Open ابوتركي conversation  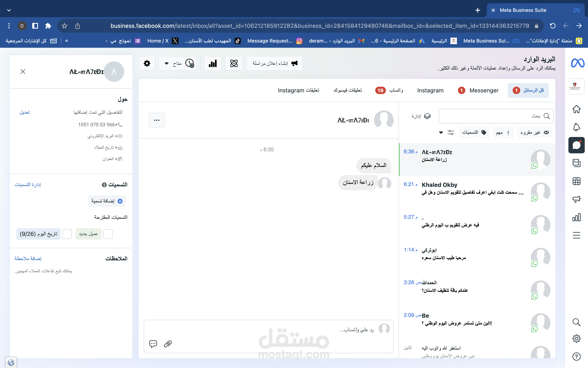[x=477, y=257]
